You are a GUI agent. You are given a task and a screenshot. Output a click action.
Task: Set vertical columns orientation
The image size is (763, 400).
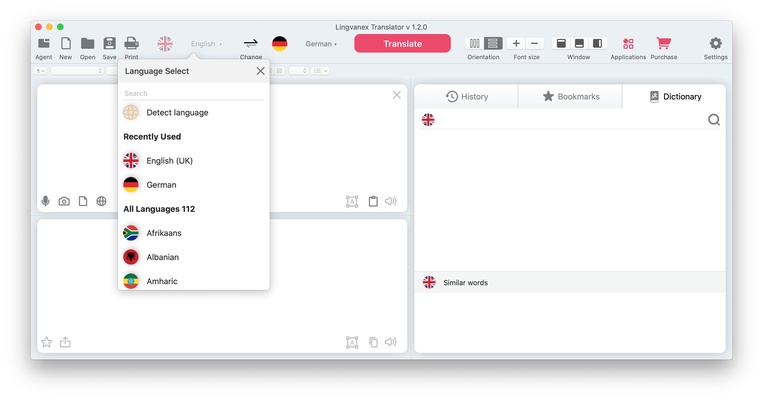[x=474, y=43]
